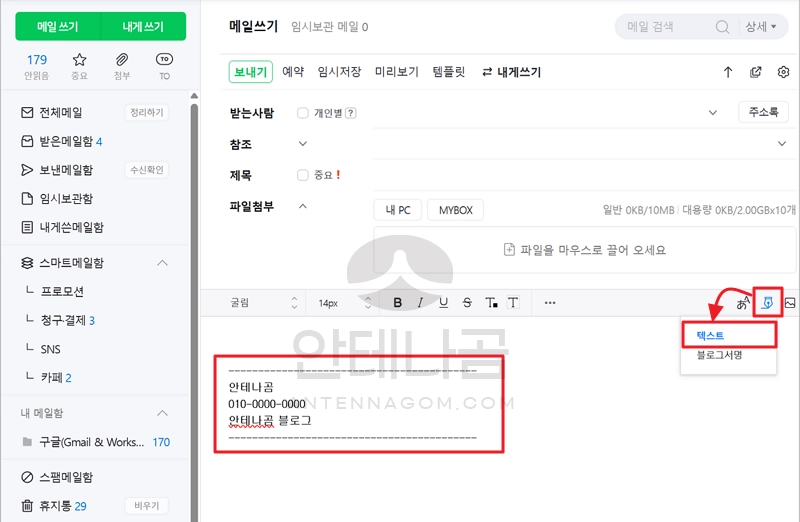Viewport: 800px width, 522px height.
Task: Open 프로모션 smart mailbox
Action: tap(62, 291)
